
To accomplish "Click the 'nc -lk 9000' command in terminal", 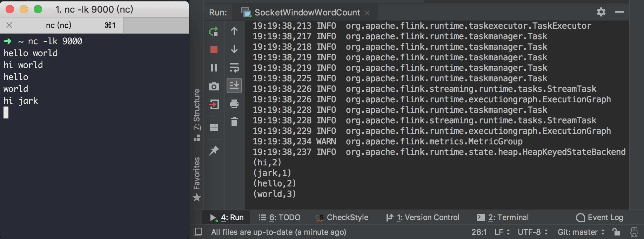I will [x=55, y=41].
